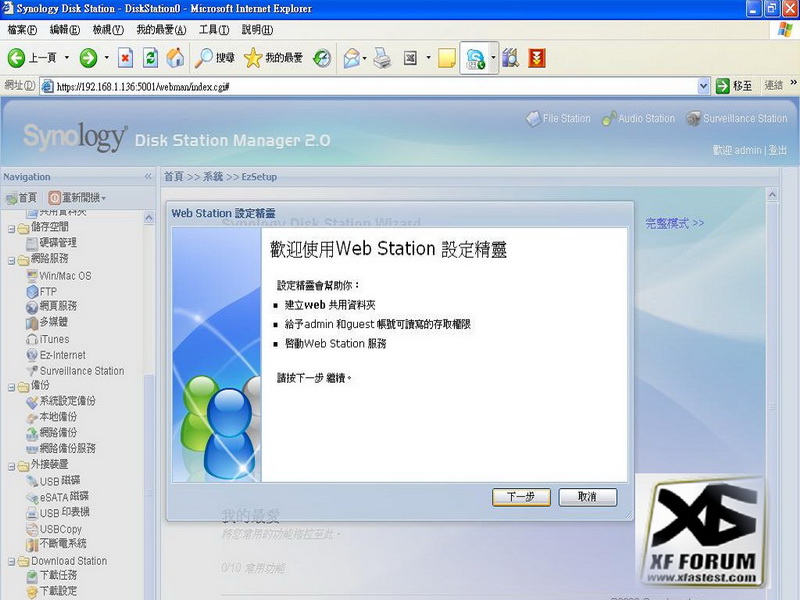Open Surveillance Station in the navigation tree
This screenshot has width=800, height=600.
pyautogui.click(x=75, y=371)
